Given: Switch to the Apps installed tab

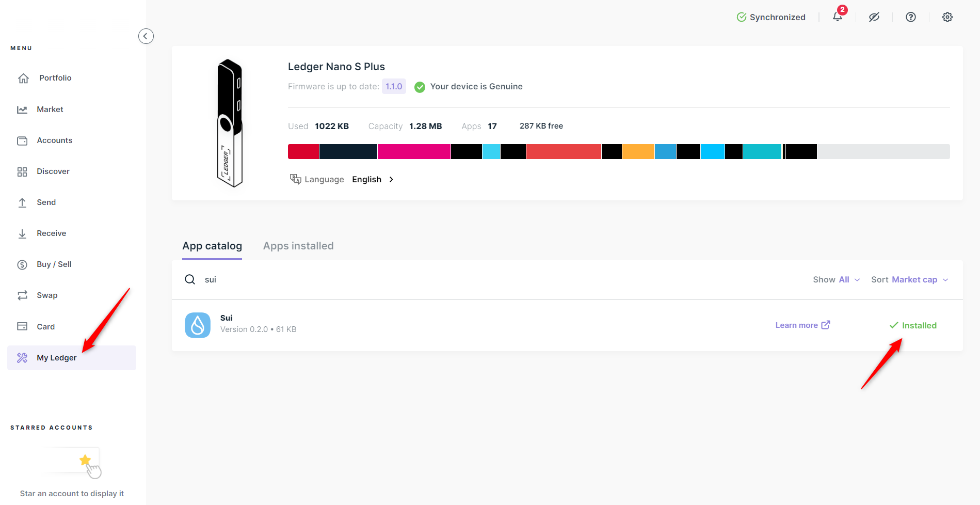Looking at the screenshot, I should point(298,246).
